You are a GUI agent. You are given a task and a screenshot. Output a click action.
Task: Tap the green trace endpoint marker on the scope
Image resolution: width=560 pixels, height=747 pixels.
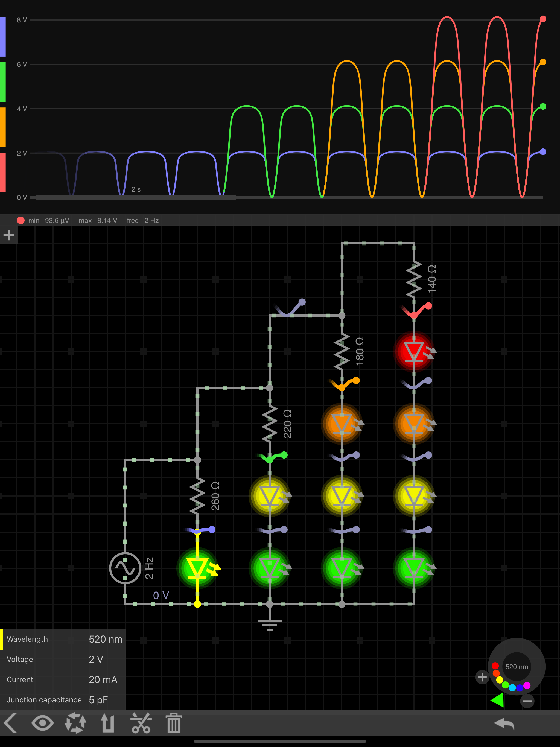pyautogui.click(x=543, y=107)
